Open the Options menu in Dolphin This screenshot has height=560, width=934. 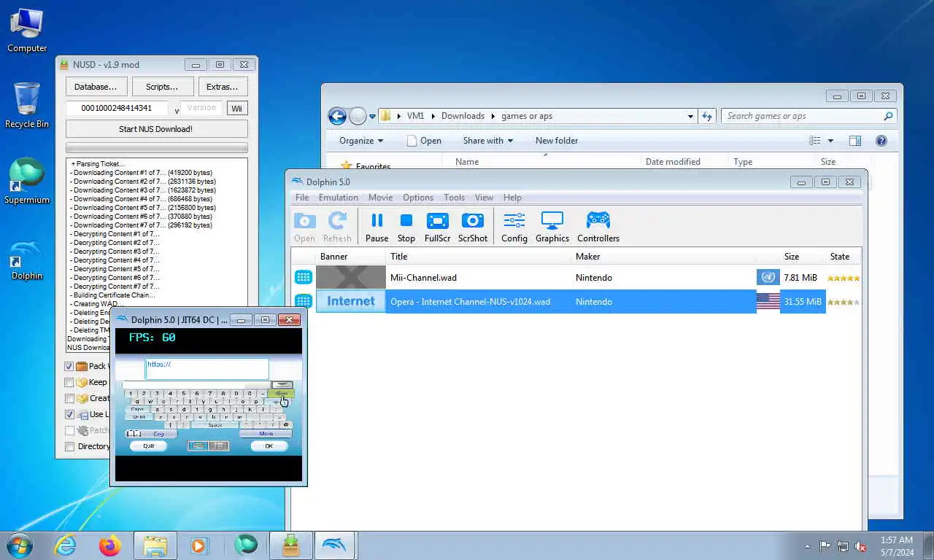pyautogui.click(x=418, y=198)
